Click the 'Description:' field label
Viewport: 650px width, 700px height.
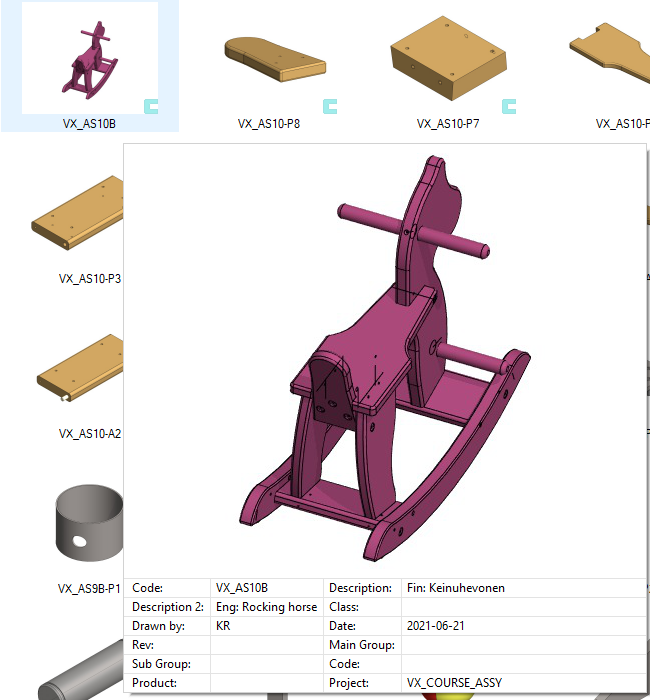tap(361, 588)
